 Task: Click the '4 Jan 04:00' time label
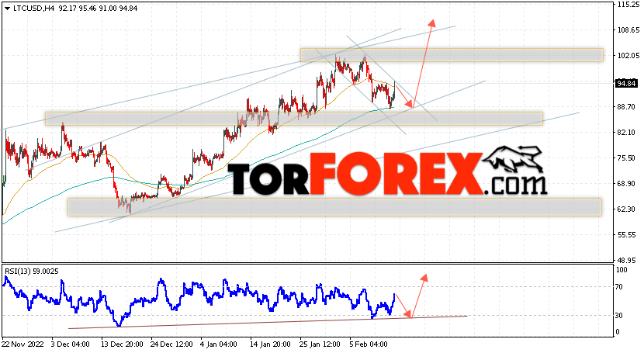tap(219, 344)
